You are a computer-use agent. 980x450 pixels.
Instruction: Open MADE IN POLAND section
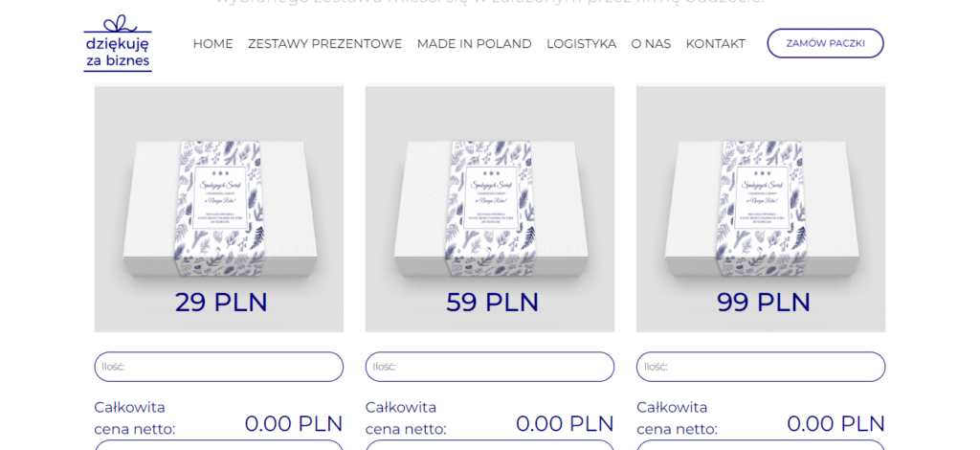click(x=475, y=44)
